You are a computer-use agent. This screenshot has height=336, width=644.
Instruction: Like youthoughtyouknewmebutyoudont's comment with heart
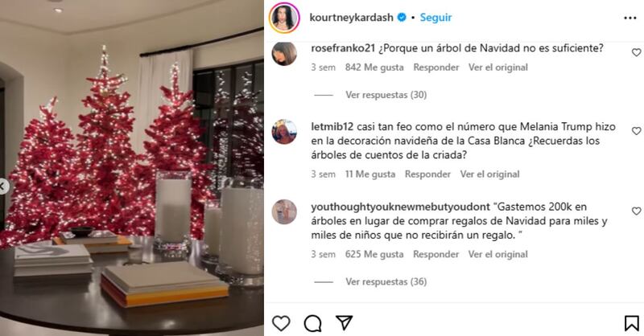pyautogui.click(x=636, y=211)
